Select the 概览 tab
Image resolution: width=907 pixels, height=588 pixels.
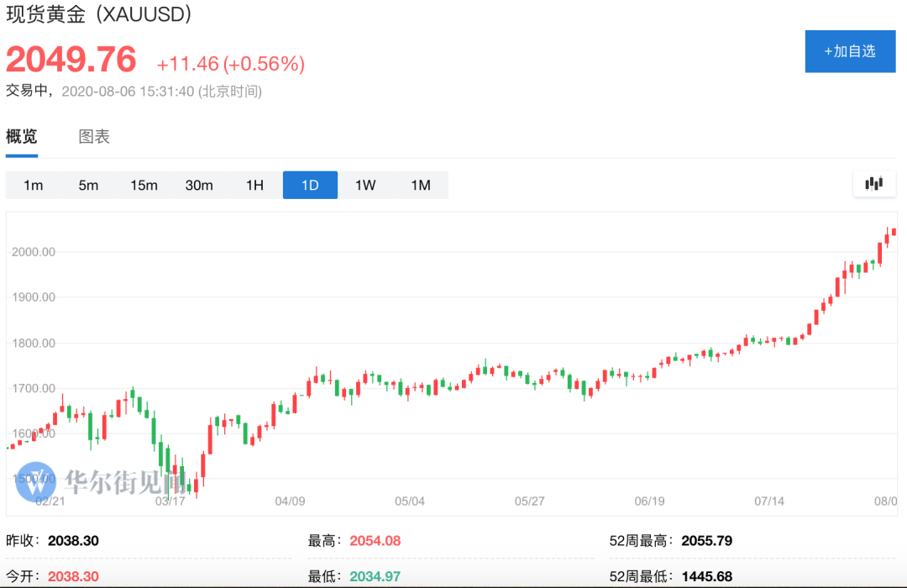(x=21, y=137)
